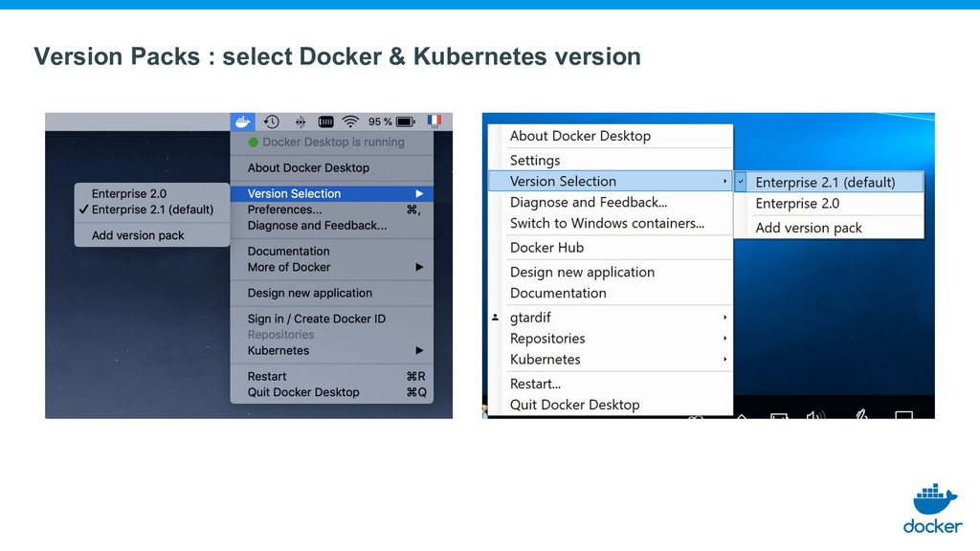
Task: Click the memory chip icon in Mac menu bar
Action: (x=325, y=121)
